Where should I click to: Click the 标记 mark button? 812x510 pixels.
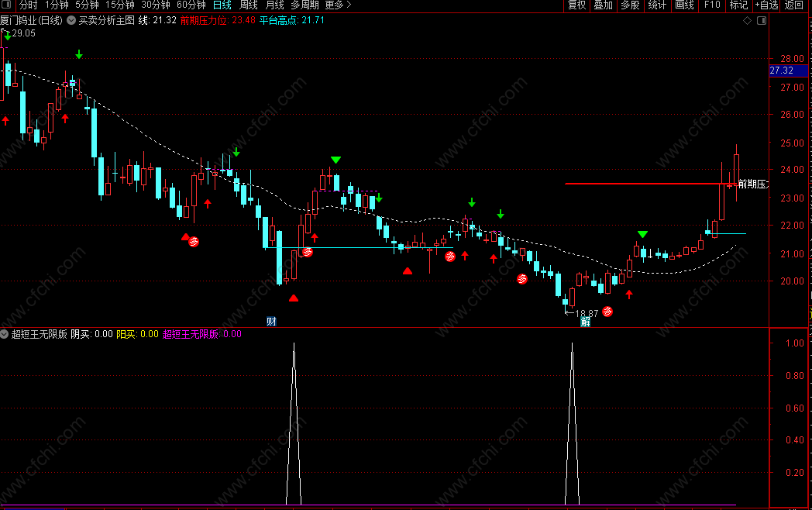pyautogui.click(x=738, y=5)
